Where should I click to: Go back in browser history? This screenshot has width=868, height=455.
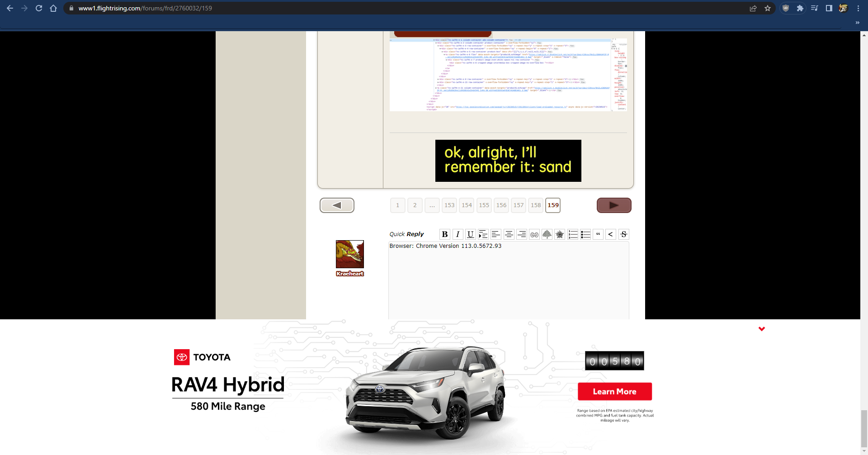10,8
